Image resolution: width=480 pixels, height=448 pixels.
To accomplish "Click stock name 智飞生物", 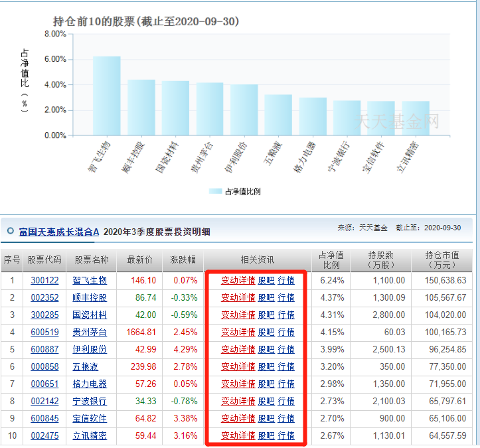I will tap(90, 280).
